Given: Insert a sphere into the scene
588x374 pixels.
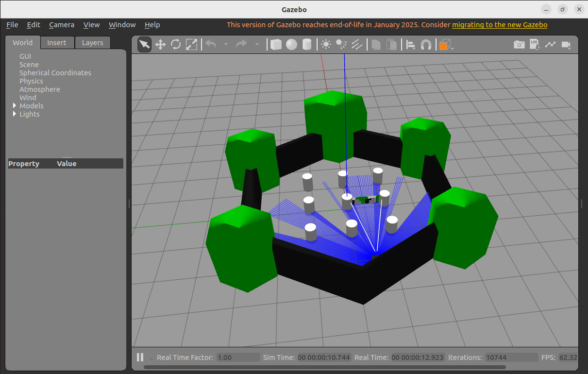Looking at the screenshot, I should pos(291,44).
